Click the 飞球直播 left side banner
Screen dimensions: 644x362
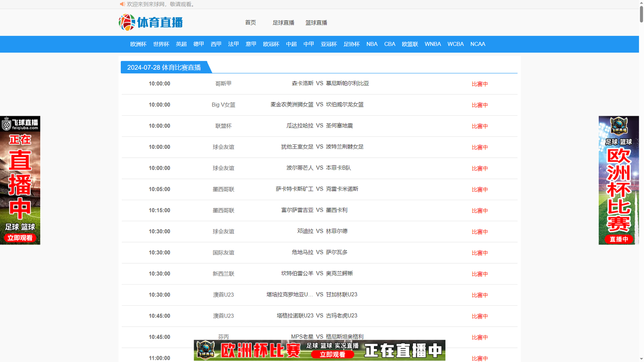click(x=20, y=180)
